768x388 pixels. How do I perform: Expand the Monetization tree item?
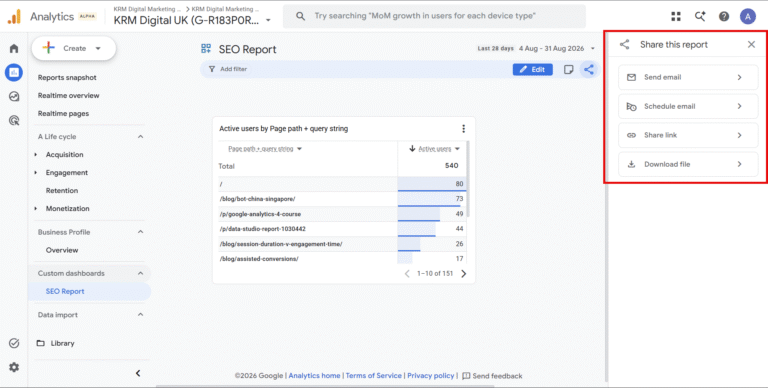(36, 209)
